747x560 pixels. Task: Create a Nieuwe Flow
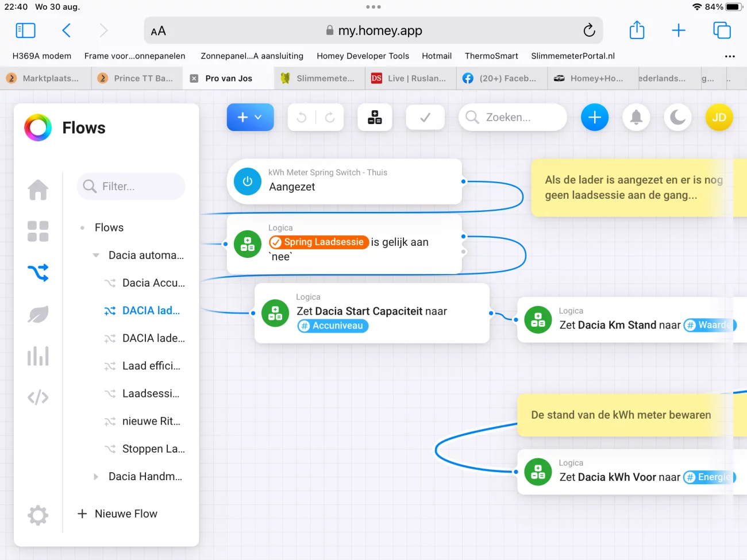pos(117,513)
